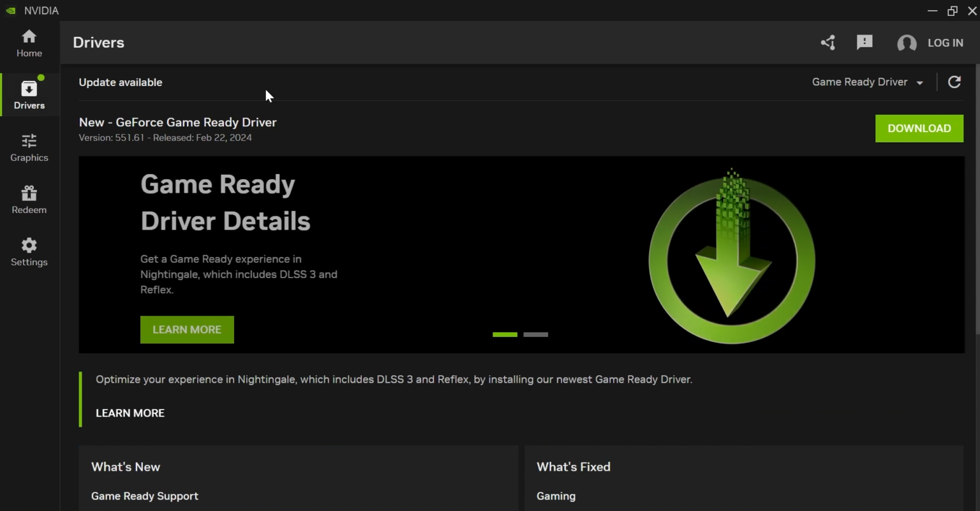Screen dimensions: 980x511
Task: Click LEARN MORE in the banner
Action: coord(186,329)
